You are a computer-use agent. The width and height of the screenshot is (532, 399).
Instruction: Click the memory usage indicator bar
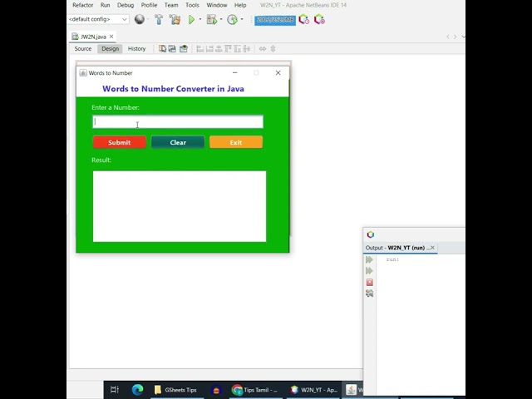275,20
